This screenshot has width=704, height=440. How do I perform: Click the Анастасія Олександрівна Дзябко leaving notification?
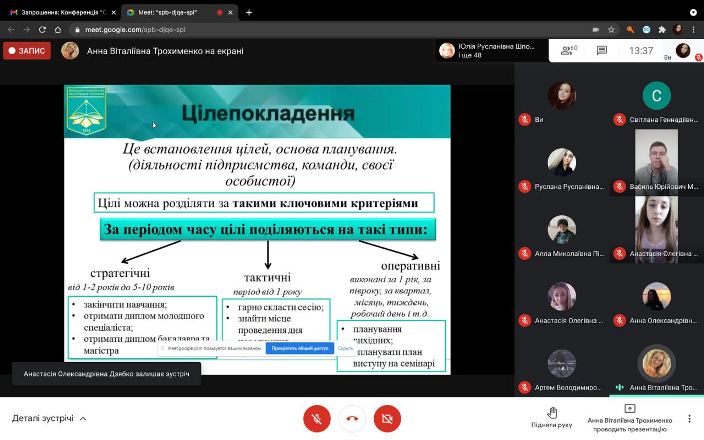click(x=106, y=374)
